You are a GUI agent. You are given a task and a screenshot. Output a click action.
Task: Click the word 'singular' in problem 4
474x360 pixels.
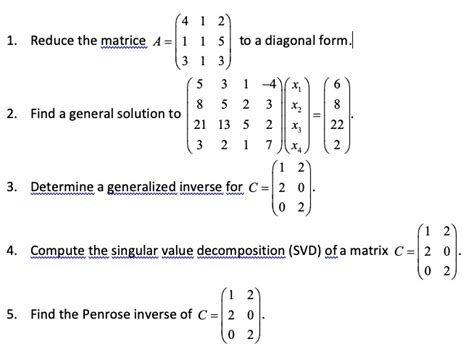click(135, 251)
